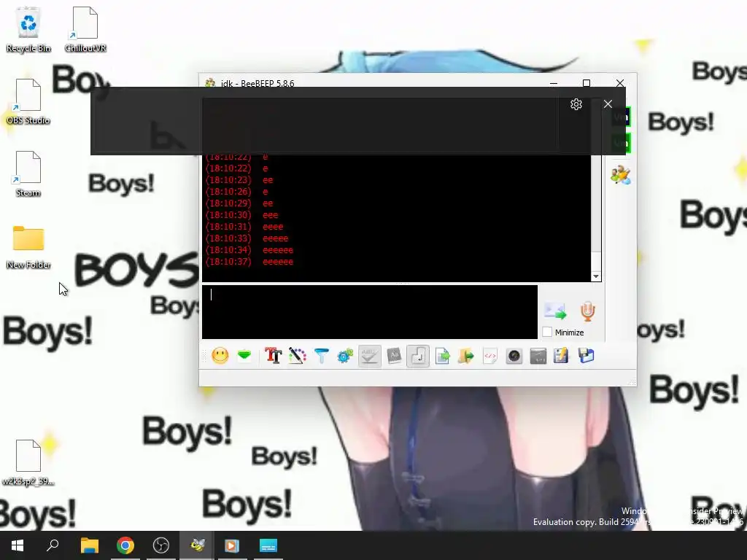Image resolution: width=747 pixels, height=560 pixels.
Task: Select chat line (18:10:23) ee
Action: (x=239, y=180)
